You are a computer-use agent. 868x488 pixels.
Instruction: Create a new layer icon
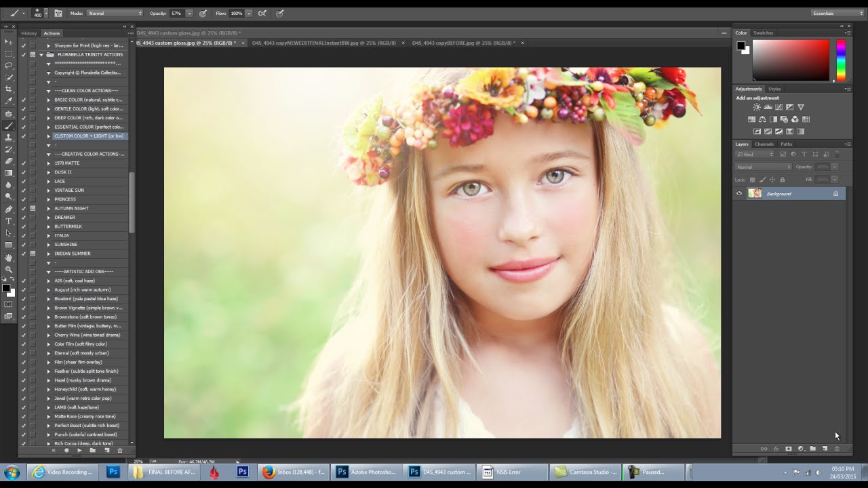(x=825, y=449)
